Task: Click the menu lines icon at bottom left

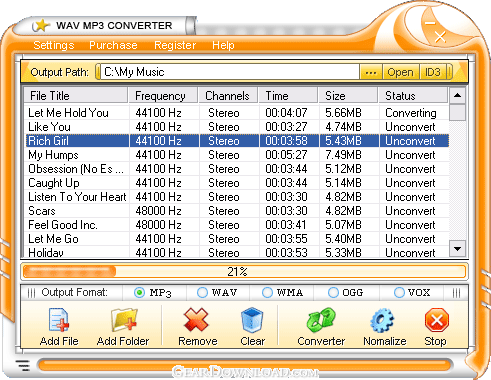Action: [23, 365]
